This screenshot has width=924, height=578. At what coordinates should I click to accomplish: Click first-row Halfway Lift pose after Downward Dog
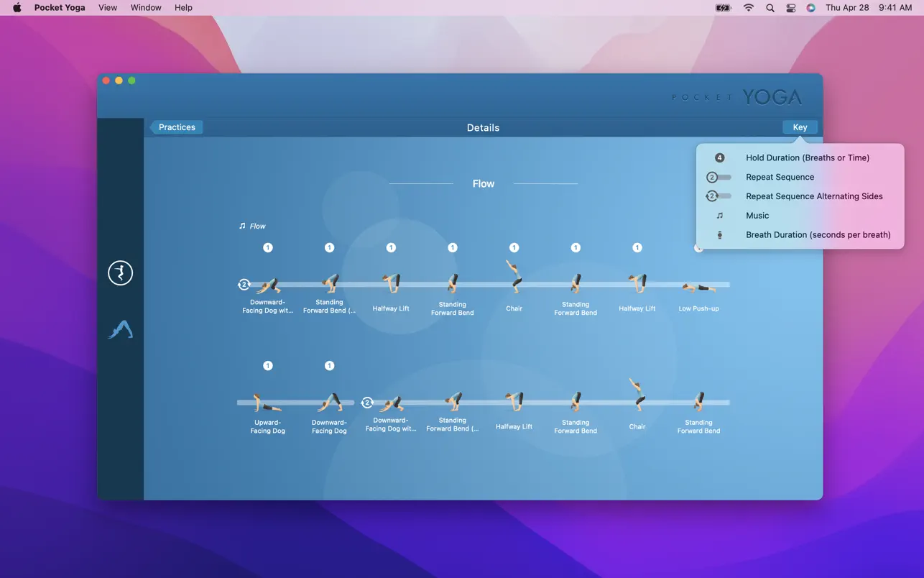pos(391,283)
